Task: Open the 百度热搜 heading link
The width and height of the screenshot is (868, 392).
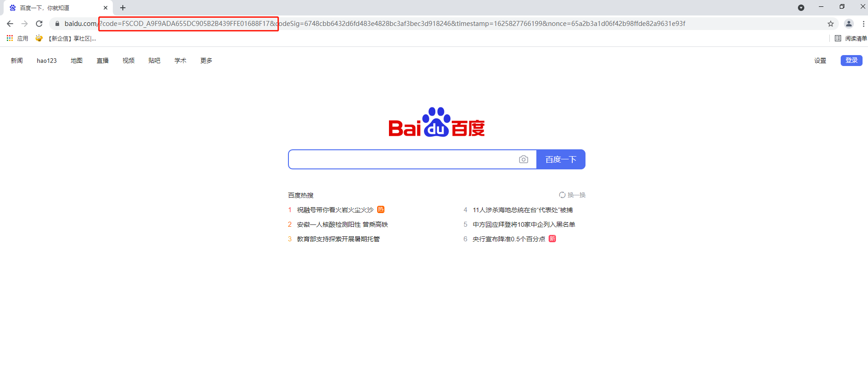Action: coord(301,195)
